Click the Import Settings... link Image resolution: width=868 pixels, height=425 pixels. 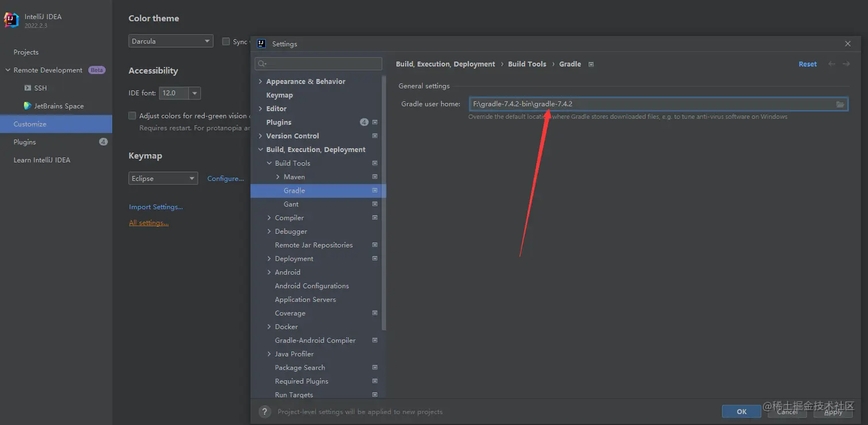[x=156, y=207]
